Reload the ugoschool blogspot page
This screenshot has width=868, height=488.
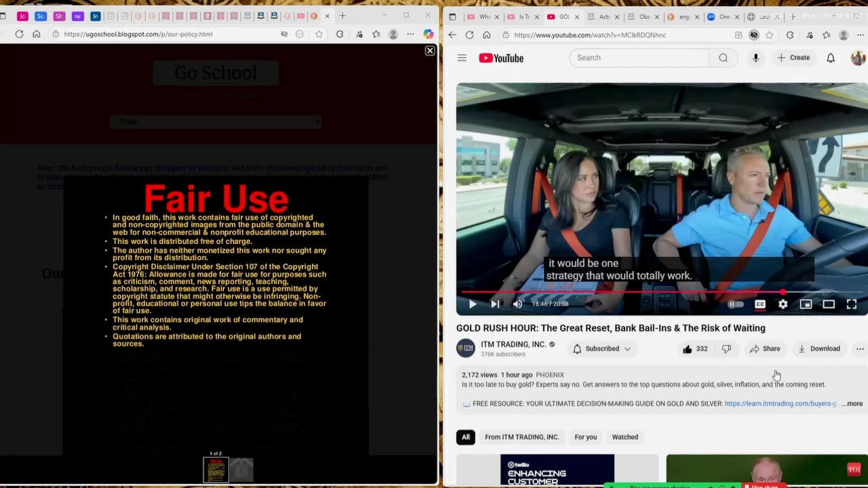[x=19, y=34]
